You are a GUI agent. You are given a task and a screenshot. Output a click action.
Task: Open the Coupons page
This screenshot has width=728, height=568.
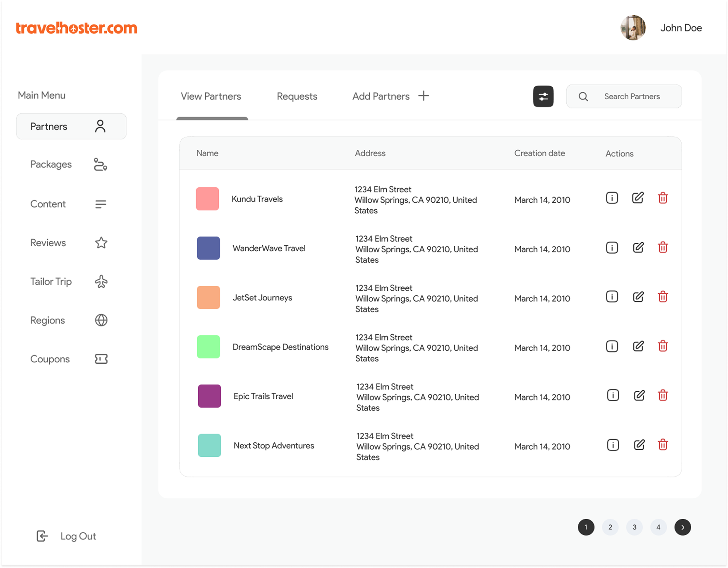(69, 359)
